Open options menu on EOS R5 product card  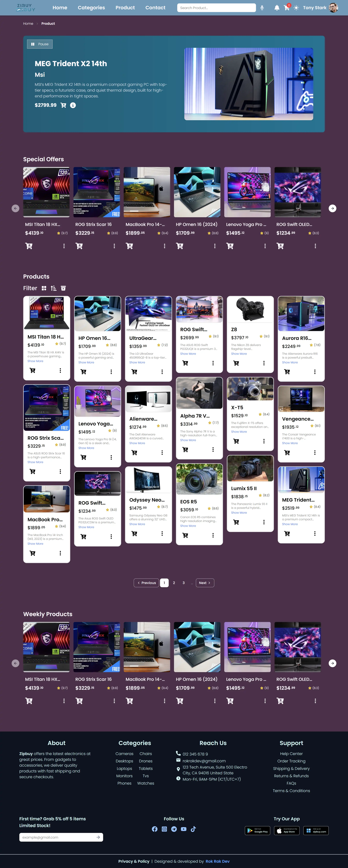click(213, 535)
